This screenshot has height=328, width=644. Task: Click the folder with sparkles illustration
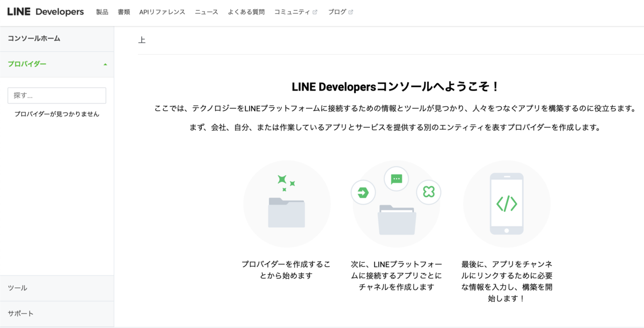(287, 204)
